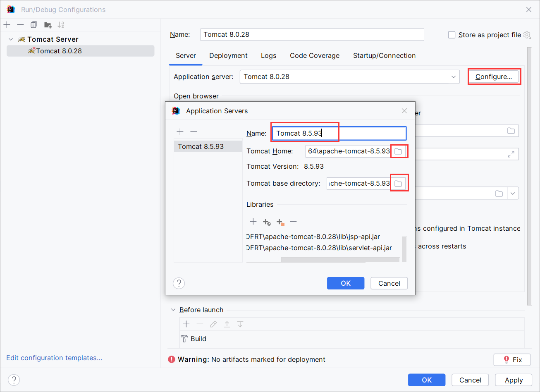
Task: Collapse the Before launch section
Action: tap(173, 310)
